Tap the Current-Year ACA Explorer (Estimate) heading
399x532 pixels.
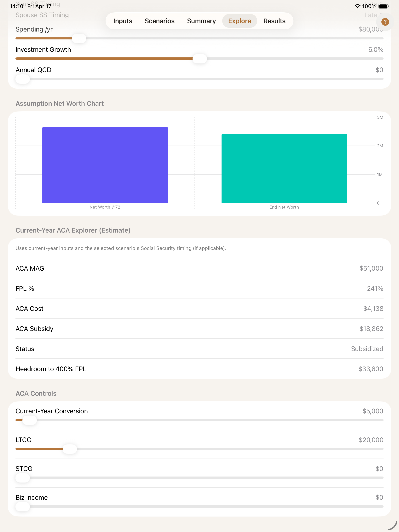click(73, 230)
